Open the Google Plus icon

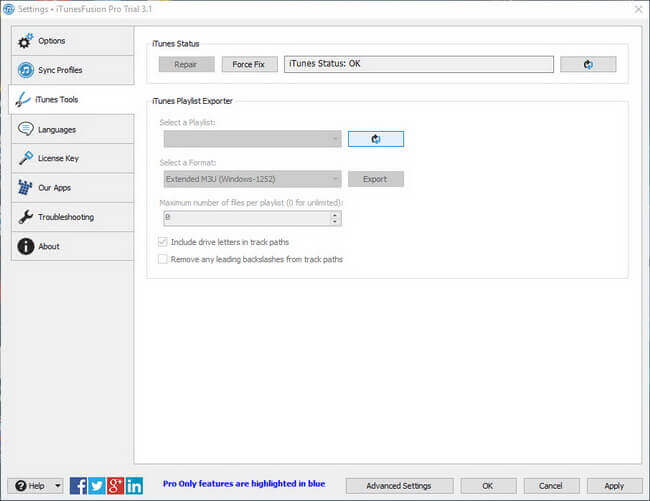coord(116,486)
